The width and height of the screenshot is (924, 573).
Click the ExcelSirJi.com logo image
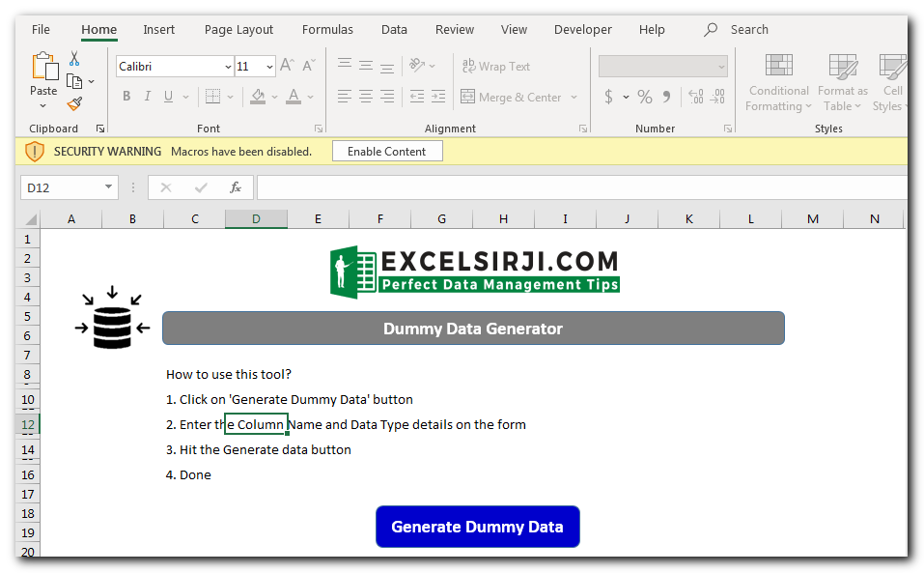[x=474, y=272]
